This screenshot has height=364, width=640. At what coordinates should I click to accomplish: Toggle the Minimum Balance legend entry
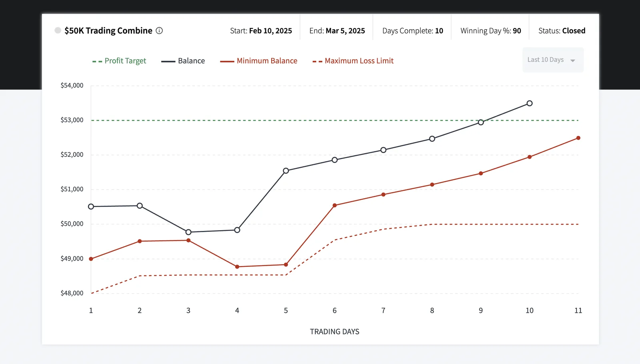259,61
